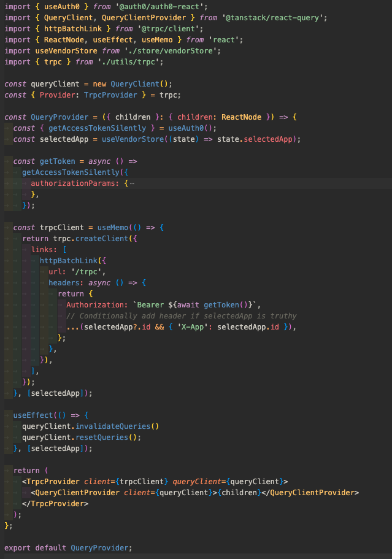
Task: Click the 'links:' property key
Action: tap(44, 250)
